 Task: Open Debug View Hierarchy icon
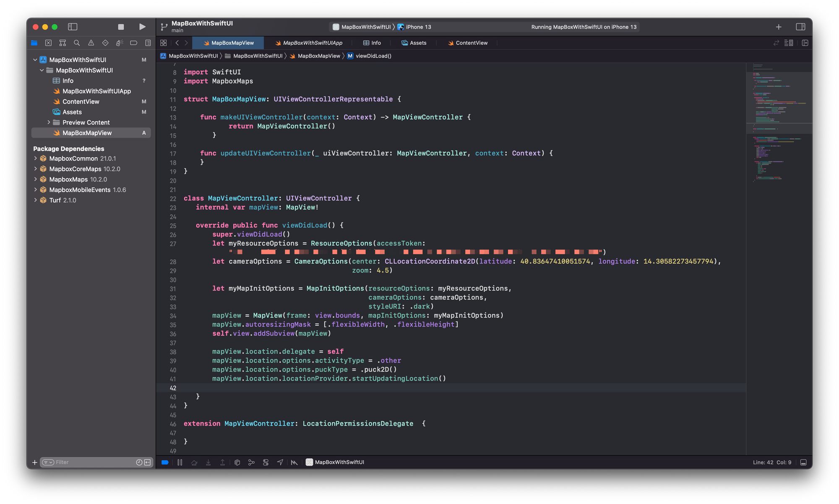point(237,462)
